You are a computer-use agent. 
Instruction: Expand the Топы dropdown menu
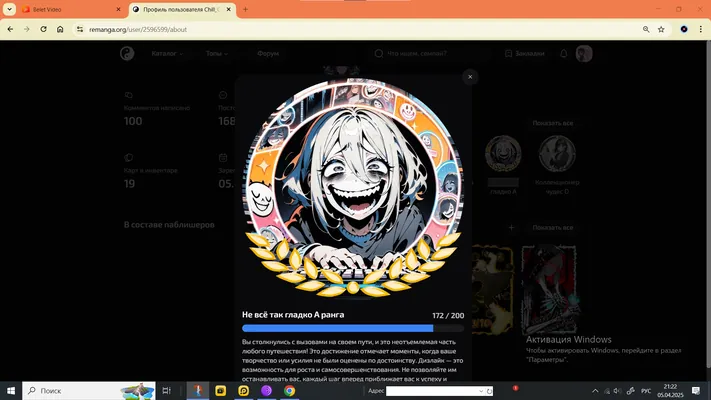click(217, 54)
